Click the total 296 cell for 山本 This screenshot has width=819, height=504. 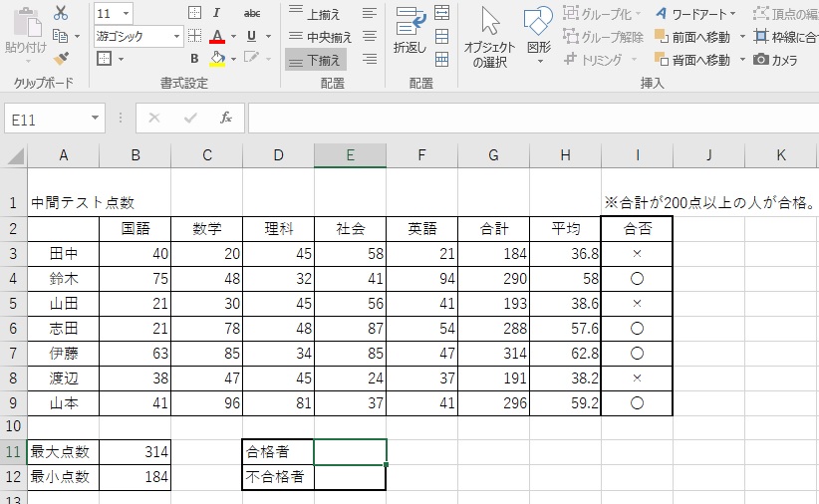coord(493,403)
